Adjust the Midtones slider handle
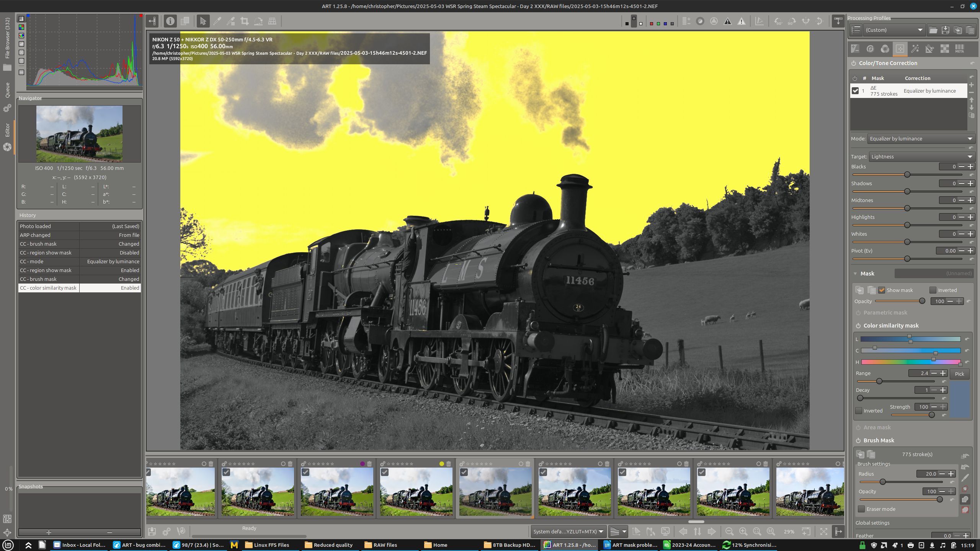Viewport: 980px width, 551px height. click(907, 208)
